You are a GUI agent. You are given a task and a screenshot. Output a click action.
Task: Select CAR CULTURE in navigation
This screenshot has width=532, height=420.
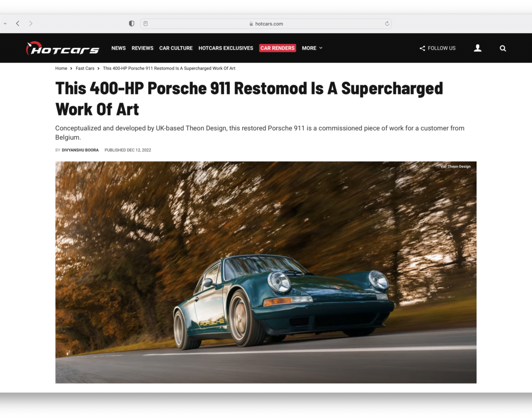click(x=176, y=48)
